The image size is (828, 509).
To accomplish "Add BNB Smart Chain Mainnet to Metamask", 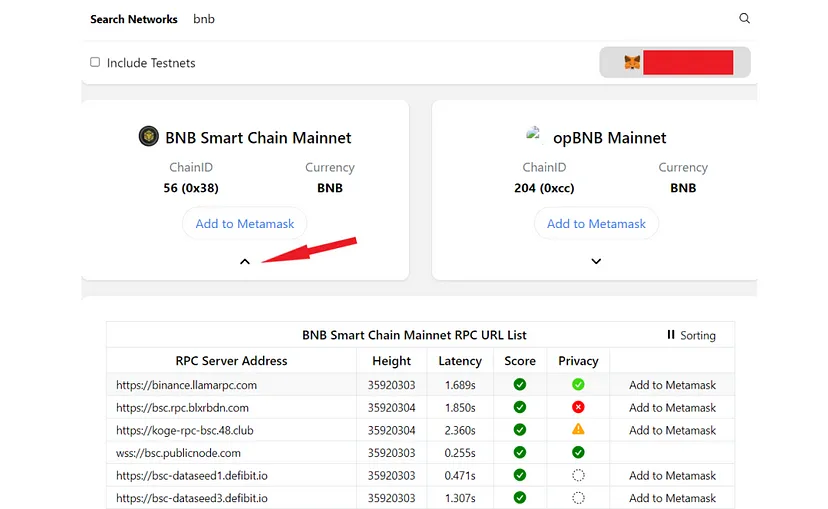I will pos(245,224).
